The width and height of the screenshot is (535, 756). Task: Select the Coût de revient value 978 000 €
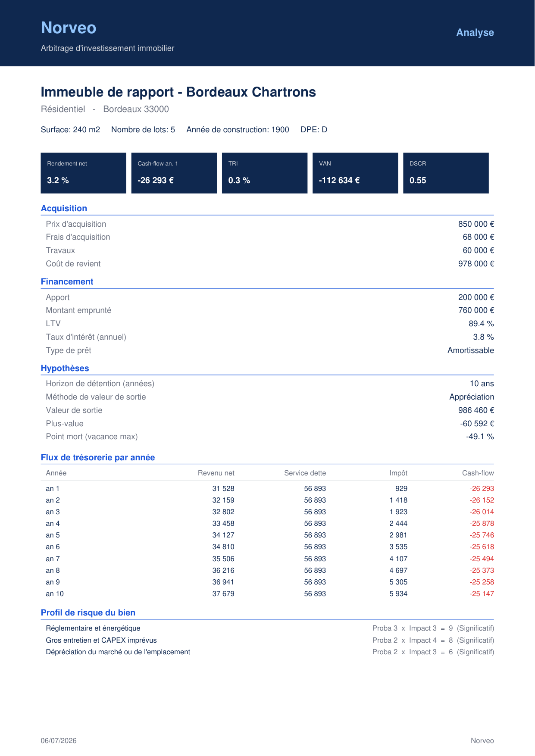[476, 264]
